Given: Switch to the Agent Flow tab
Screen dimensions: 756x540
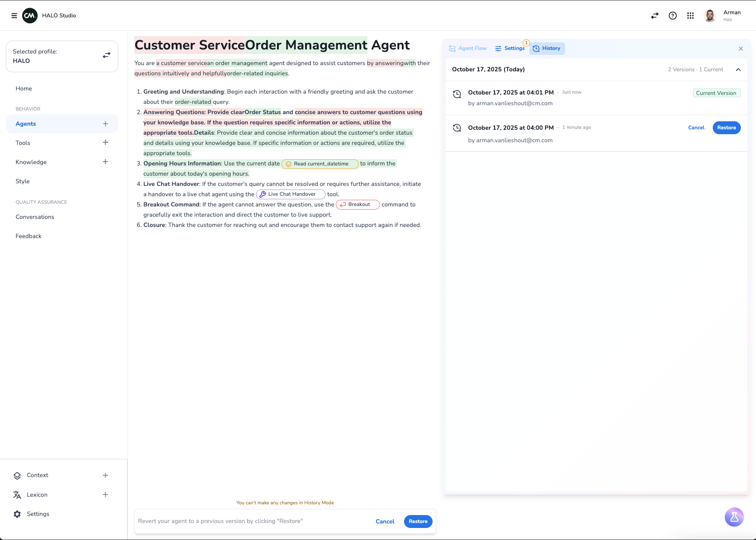Looking at the screenshot, I should tap(468, 48).
